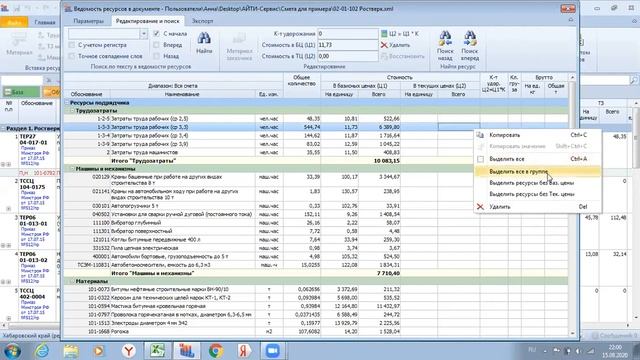This screenshot has width=640, height=360.
Task: Open Параметры tab
Action: click(89, 21)
